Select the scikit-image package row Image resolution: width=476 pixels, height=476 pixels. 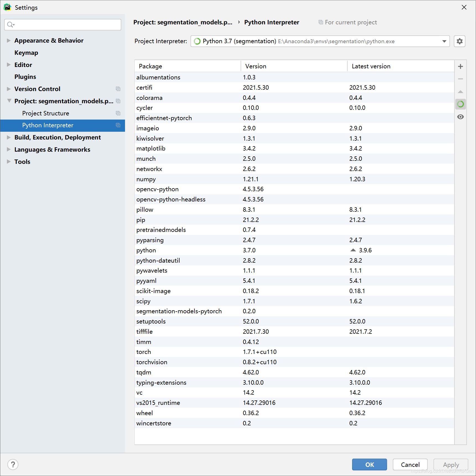294,291
